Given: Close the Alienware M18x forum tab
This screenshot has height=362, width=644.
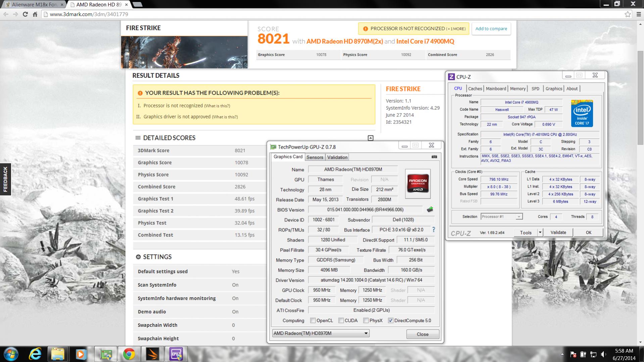Looking at the screenshot, I should [62, 5].
